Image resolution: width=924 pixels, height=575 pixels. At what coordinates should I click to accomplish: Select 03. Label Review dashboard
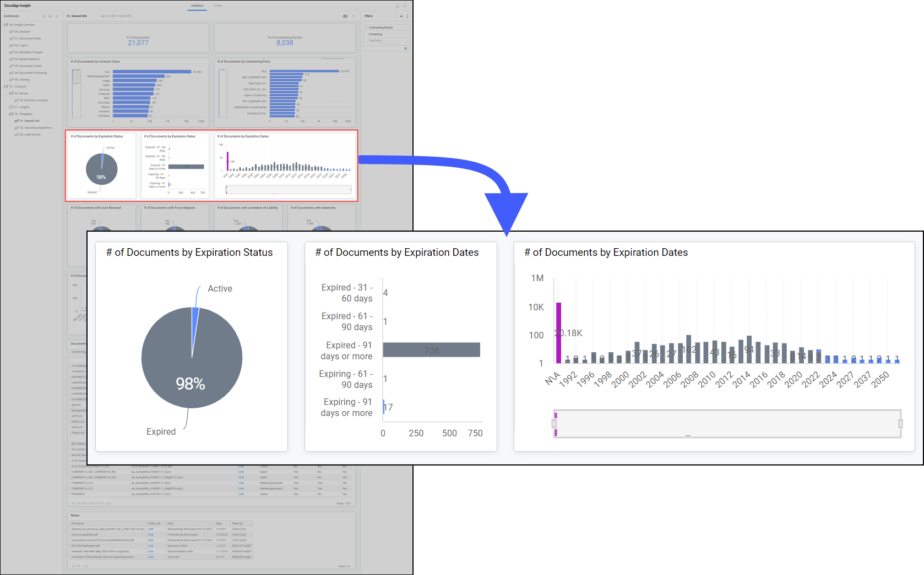[x=30, y=134]
